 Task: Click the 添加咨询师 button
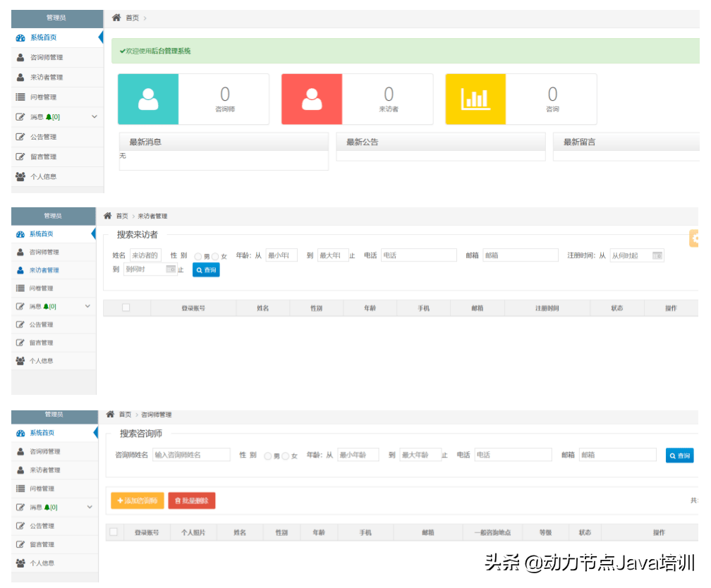coord(137,501)
